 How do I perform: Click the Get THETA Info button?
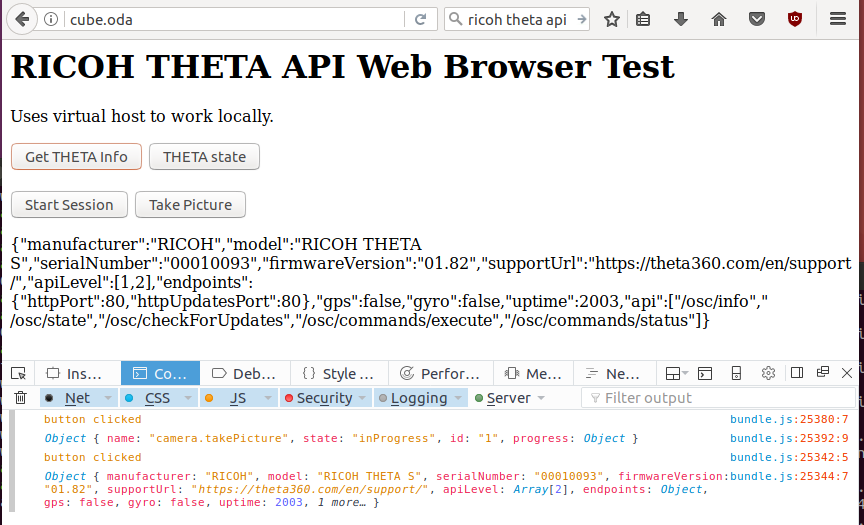tap(77, 157)
